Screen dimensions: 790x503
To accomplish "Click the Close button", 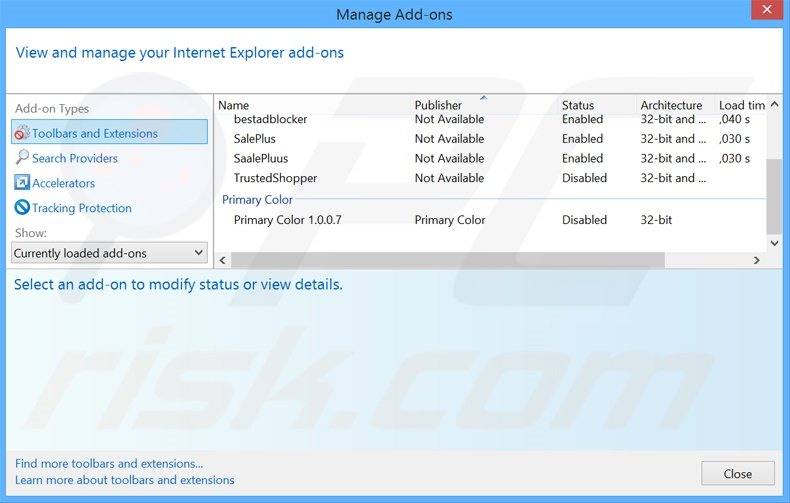I will [x=738, y=474].
